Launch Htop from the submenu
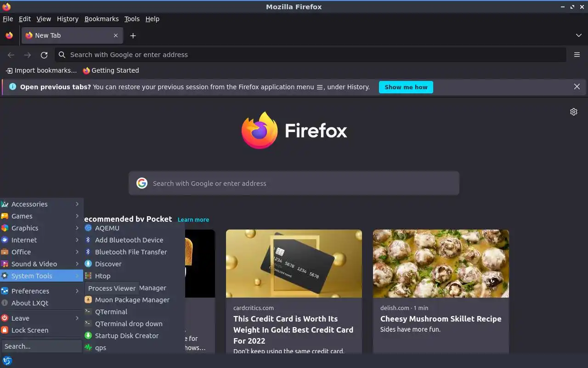 (x=134, y=276)
